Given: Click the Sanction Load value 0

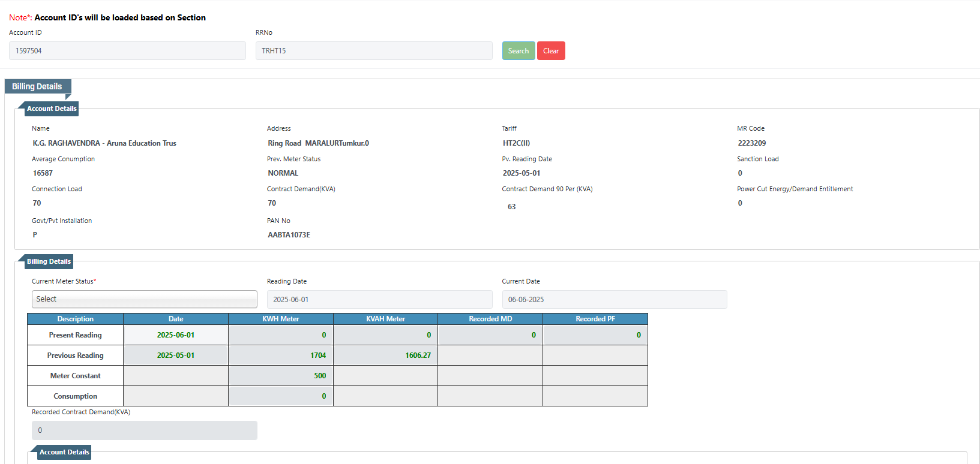Looking at the screenshot, I should (740, 173).
